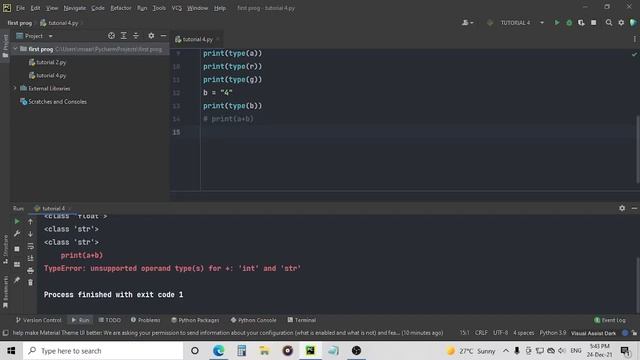This screenshot has width=640, height=360.
Task: Open the Edit menu
Action: point(35,8)
